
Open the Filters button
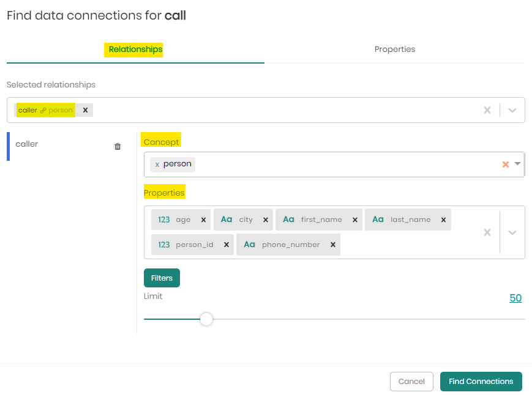click(x=162, y=278)
